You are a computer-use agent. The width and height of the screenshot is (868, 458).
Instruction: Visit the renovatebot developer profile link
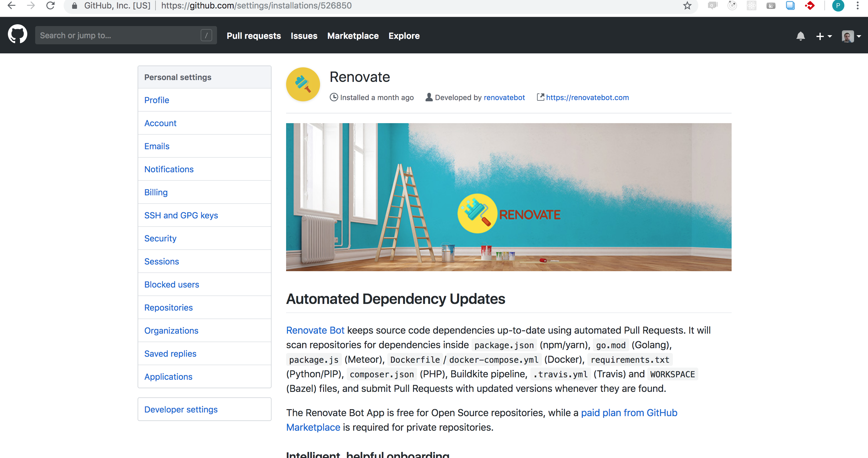pos(504,97)
